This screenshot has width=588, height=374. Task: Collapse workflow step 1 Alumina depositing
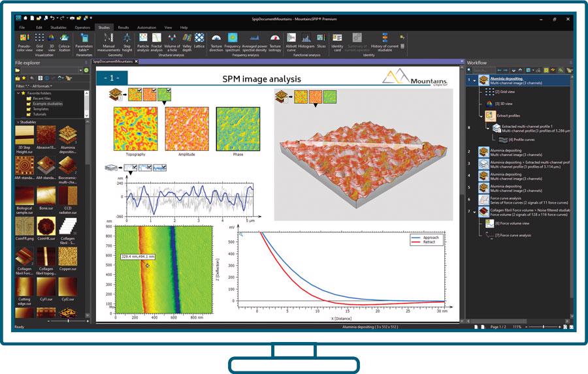tap(475, 80)
